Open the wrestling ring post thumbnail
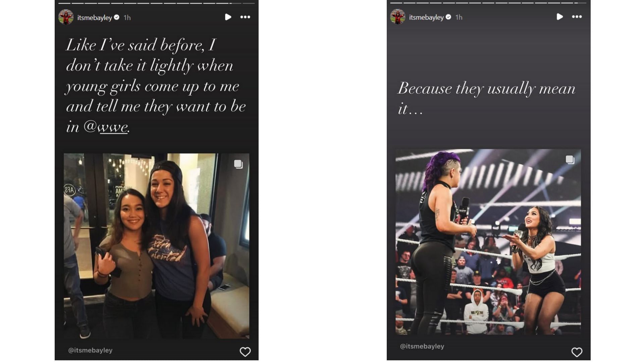The image size is (644, 362). (488, 242)
